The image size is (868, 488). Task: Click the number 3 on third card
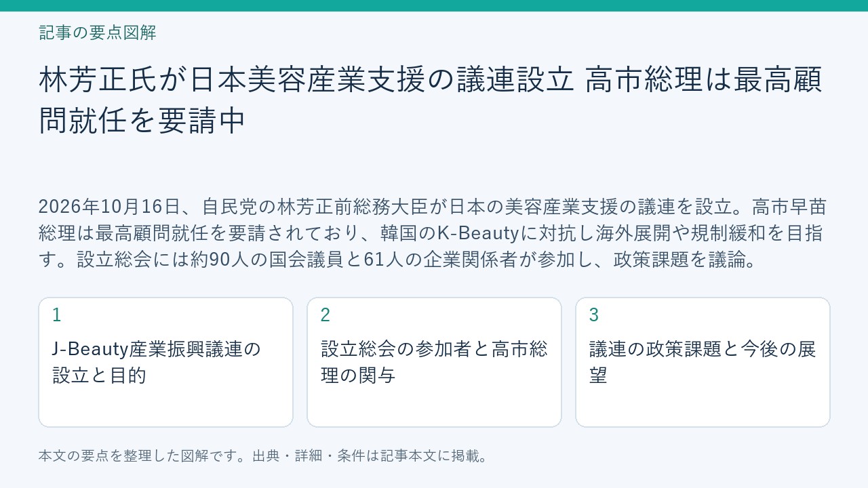coord(594,315)
